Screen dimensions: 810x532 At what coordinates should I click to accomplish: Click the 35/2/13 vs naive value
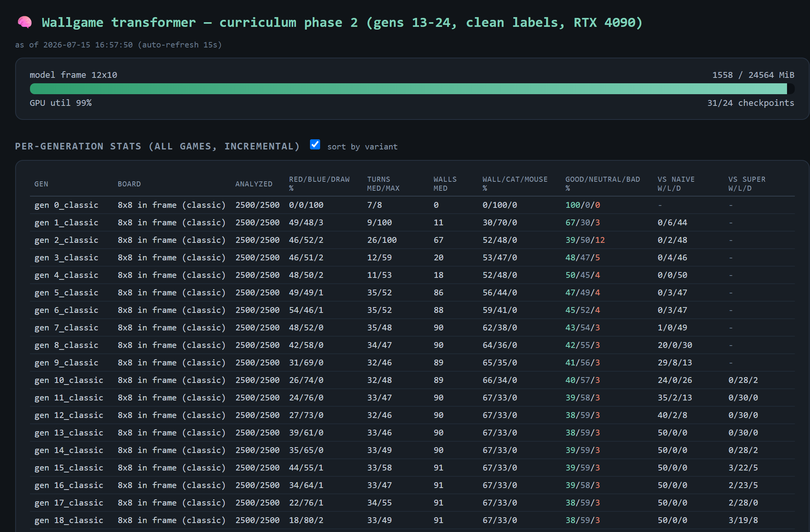pos(675,398)
